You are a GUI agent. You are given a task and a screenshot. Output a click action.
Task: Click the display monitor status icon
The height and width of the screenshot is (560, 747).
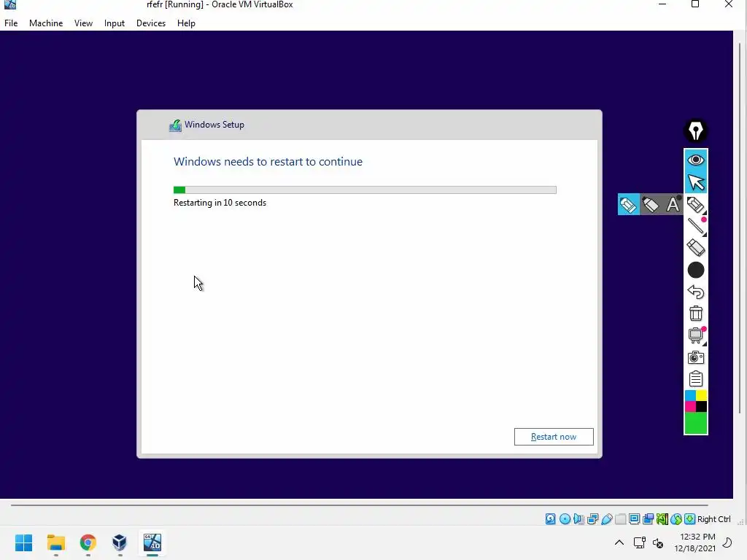point(634,519)
